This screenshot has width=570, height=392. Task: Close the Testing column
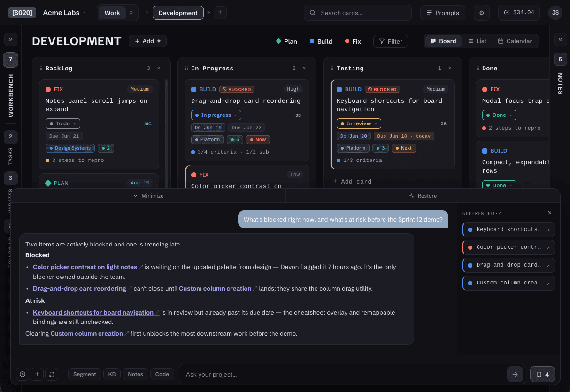(x=450, y=68)
